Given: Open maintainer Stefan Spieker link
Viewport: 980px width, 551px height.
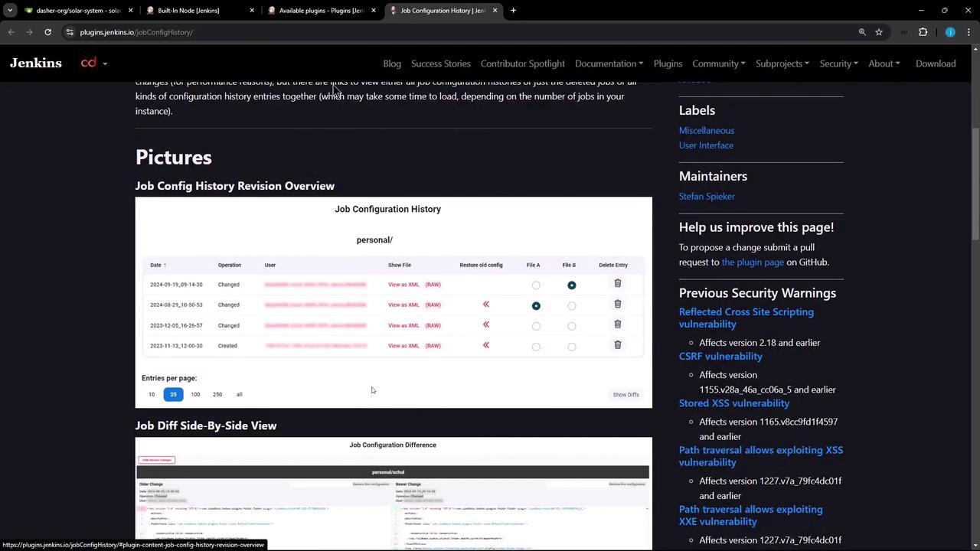Looking at the screenshot, I should pos(707,197).
